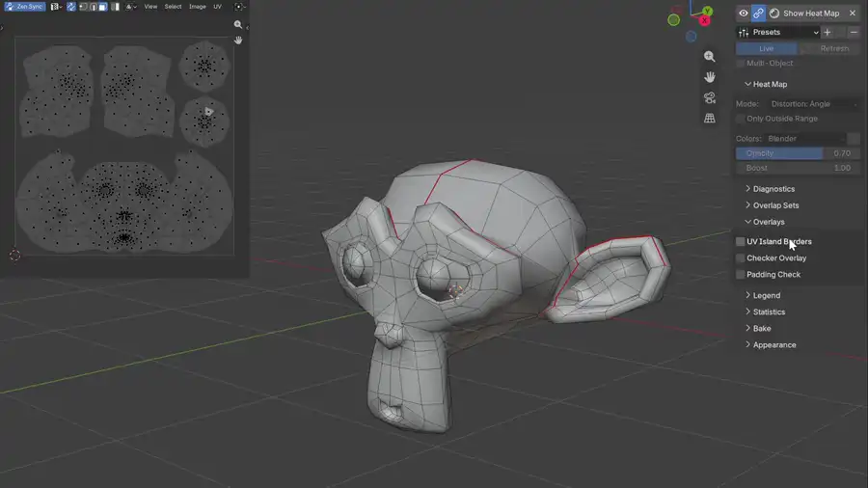Expand the UV editor left toolbar arrow
Image resolution: width=868 pixels, height=488 pixels.
pyautogui.click(x=2, y=27)
